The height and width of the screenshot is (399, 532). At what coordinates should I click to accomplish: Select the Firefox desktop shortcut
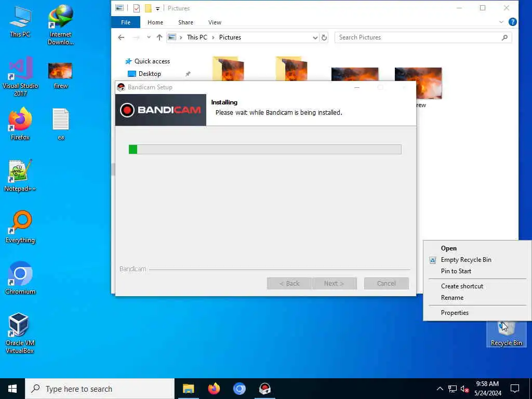tap(20, 124)
